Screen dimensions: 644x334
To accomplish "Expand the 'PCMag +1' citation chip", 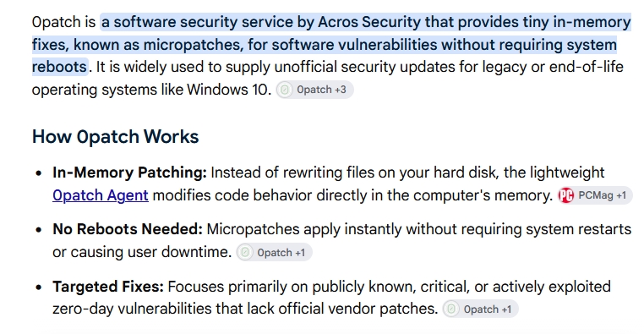I will coord(594,195).
